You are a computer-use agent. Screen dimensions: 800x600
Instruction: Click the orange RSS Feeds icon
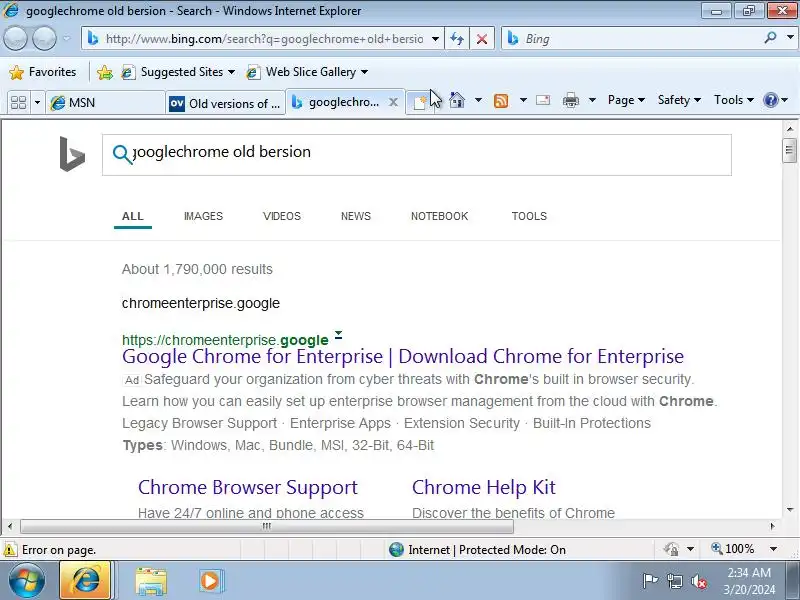click(x=501, y=101)
